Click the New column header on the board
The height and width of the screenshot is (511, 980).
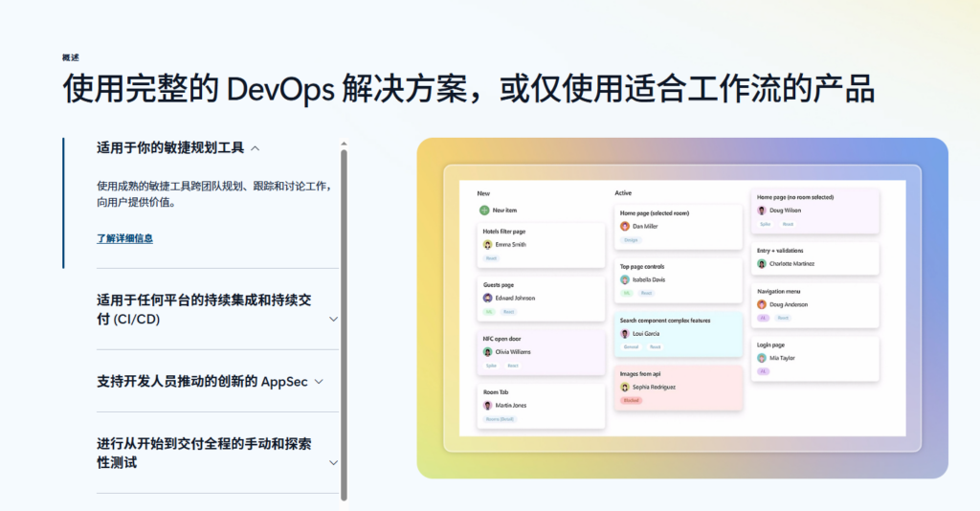tap(483, 193)
